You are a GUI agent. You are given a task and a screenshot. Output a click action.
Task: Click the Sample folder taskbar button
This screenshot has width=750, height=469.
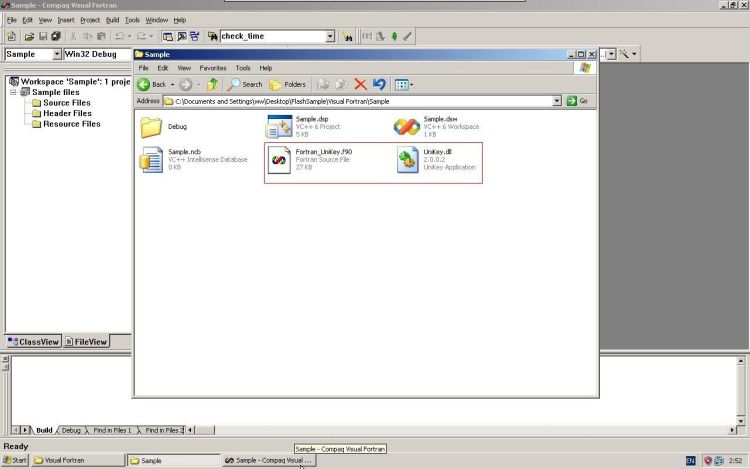[x=174, y=460]
